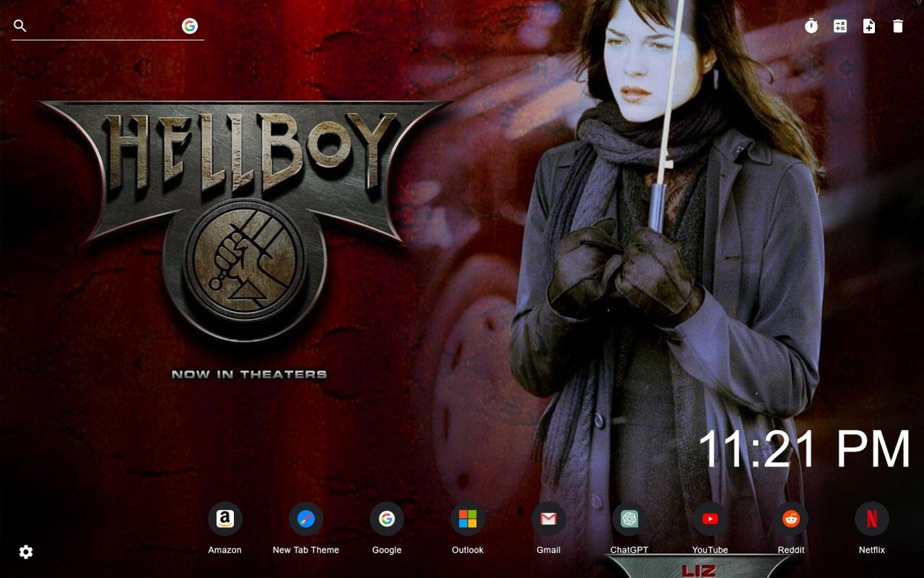
Task: Click the trash delete icon
Action: pos(898,26)
